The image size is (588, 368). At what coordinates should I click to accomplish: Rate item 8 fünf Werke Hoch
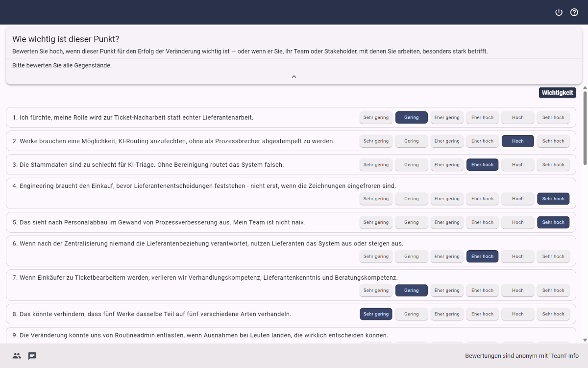(x=518, y=314)
